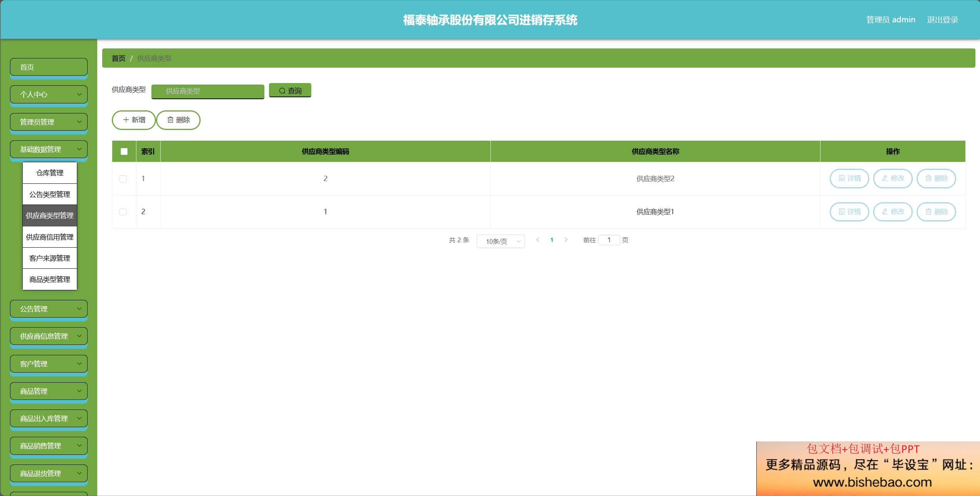Click the 前往 page number input box
Viewport: 980px width, 496px height.
click(x=609, y=240)
